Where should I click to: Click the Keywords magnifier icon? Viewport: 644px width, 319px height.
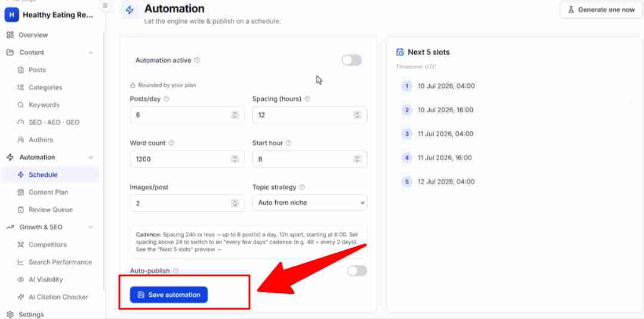pyautogui.click(x=21, y=105)
